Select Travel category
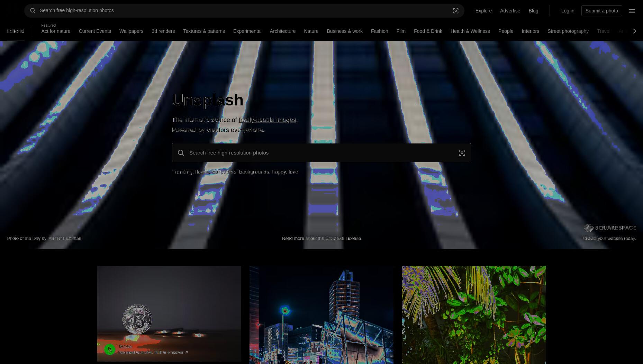 (x=604, y=31)
